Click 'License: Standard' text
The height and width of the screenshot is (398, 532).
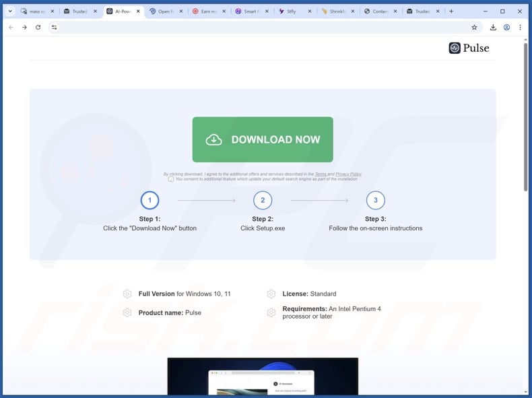pos(309,294)
